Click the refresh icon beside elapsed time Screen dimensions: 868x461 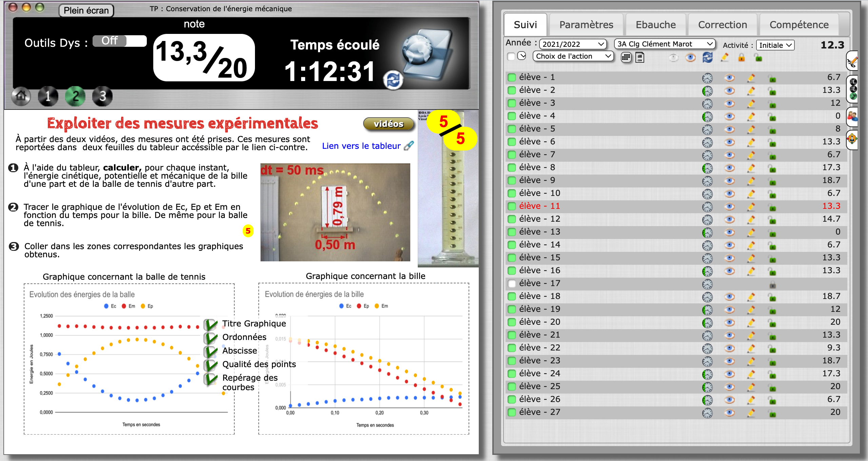393,80
